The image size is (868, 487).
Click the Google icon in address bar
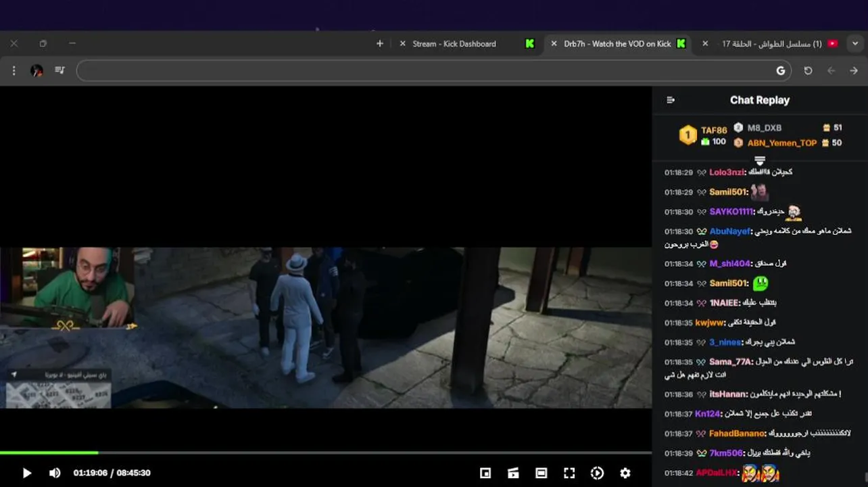(x=781, y=70)
